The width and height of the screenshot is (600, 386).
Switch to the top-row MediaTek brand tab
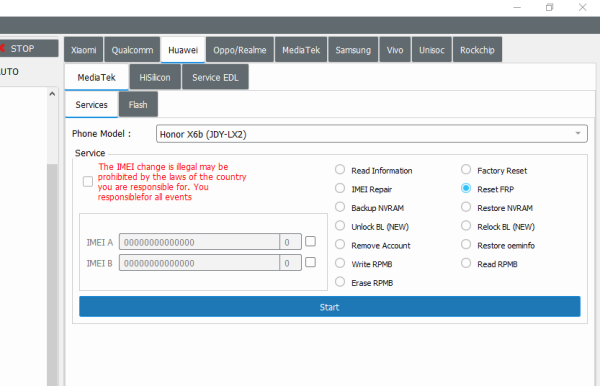301,50
